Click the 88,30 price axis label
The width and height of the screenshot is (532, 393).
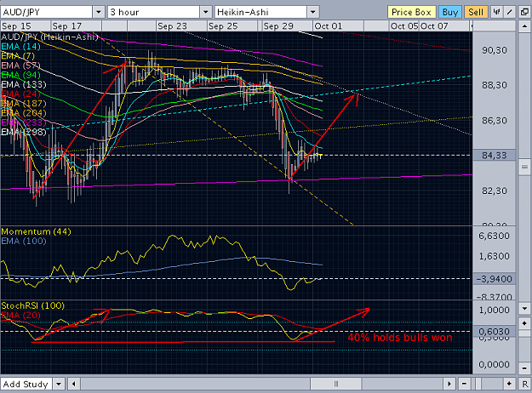pyautogui.click(x=495, y=85)
